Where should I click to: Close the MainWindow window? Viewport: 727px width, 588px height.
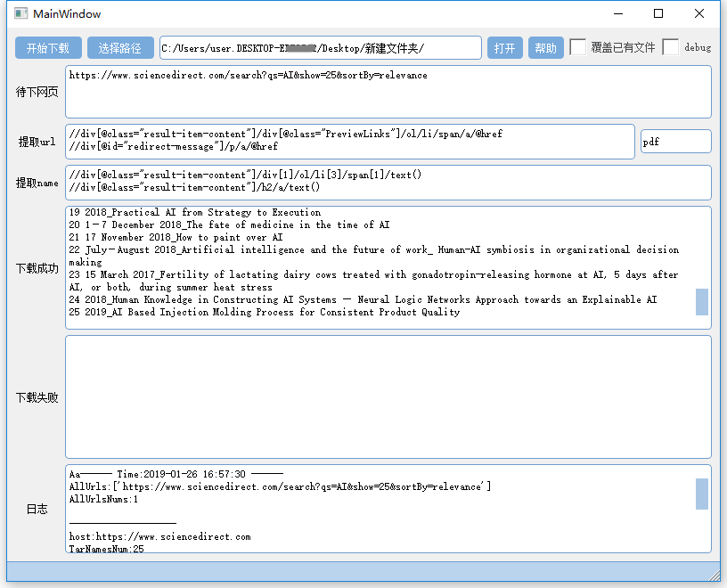tap(699, 13)
